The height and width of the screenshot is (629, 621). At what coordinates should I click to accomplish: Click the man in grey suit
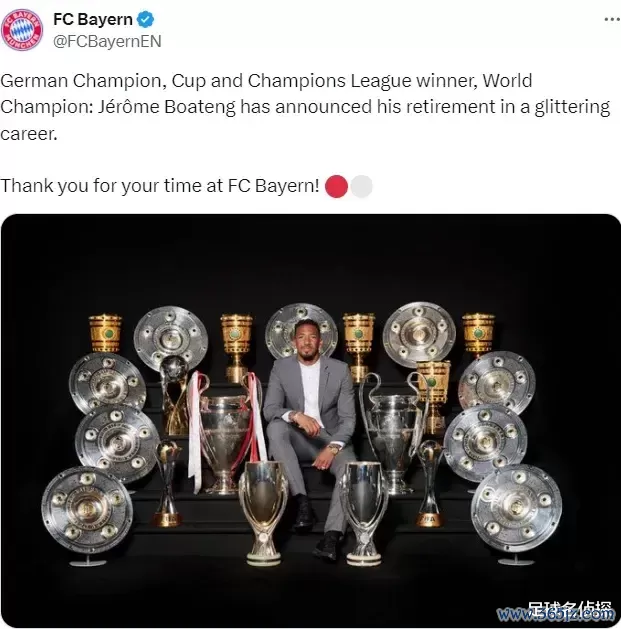tap(311, 437)
